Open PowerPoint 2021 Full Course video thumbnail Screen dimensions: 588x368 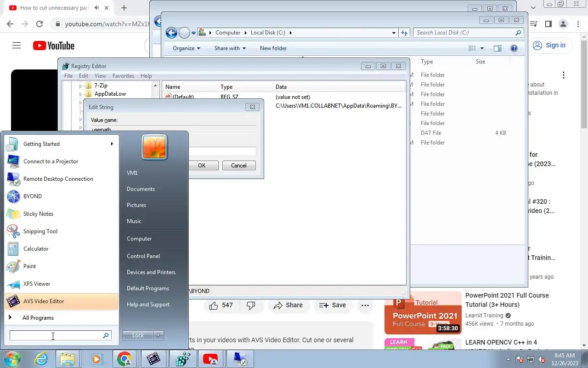point(423,313)
